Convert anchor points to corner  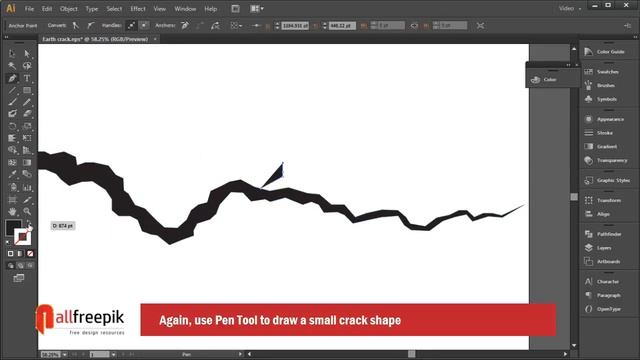pos(76,26)
